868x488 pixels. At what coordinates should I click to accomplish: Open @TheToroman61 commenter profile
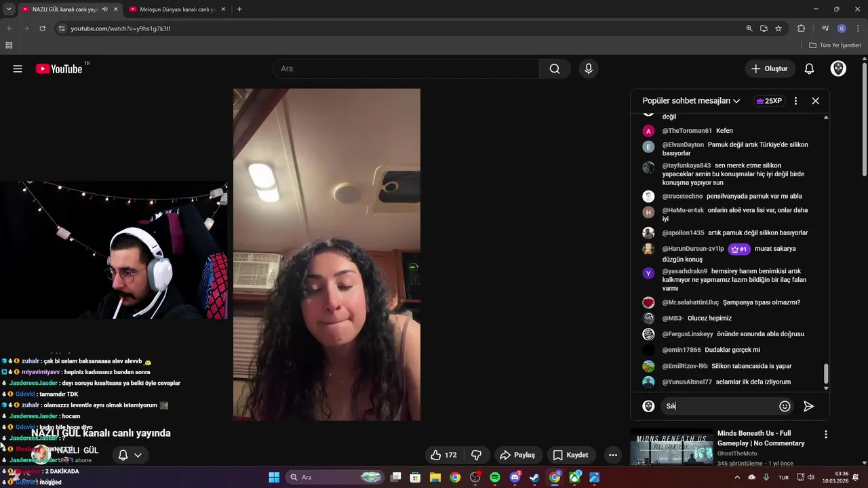(x=687, y=131)
